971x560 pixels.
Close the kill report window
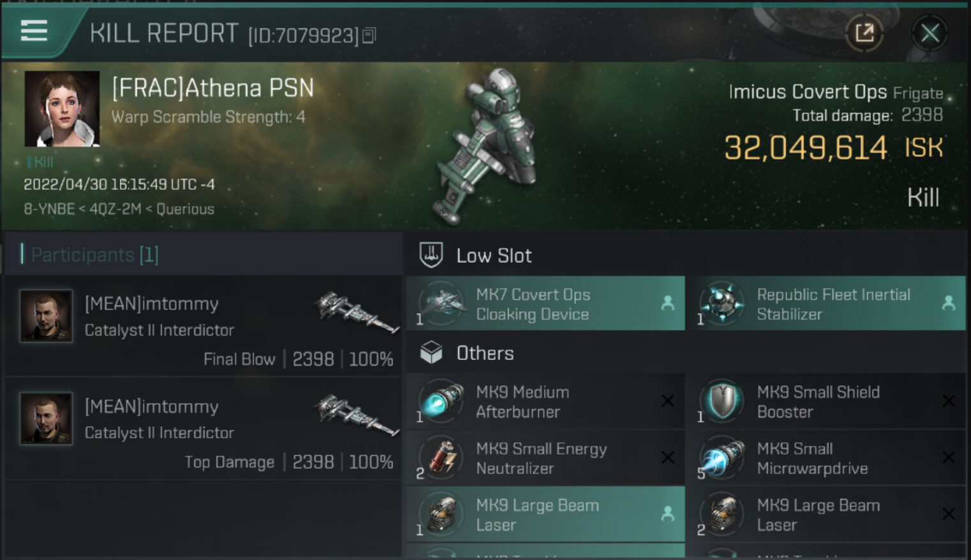[x=930, y=33]
